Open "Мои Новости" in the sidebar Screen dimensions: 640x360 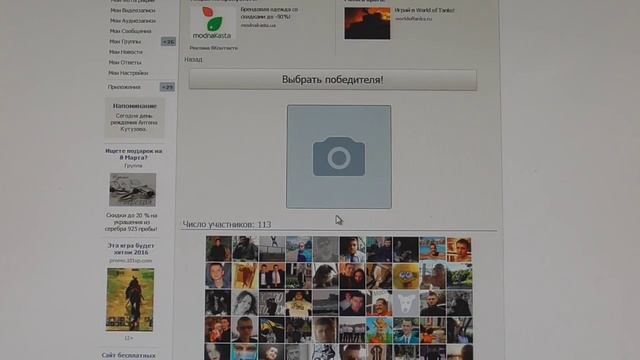click(x=126, y=52)
